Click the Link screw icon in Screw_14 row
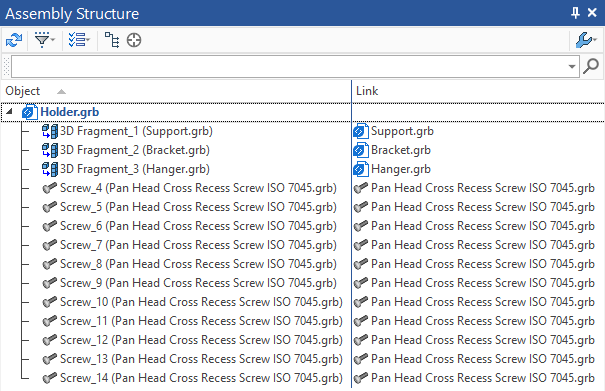605x391 pixels. (361, 378)
